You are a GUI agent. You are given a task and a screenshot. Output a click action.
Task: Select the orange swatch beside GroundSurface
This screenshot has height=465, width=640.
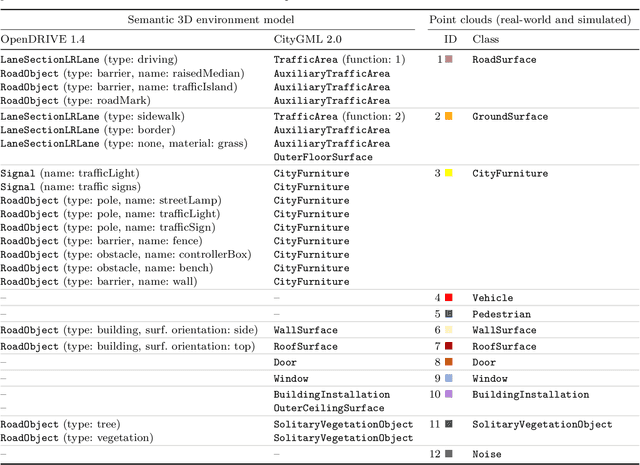(449, 117)
